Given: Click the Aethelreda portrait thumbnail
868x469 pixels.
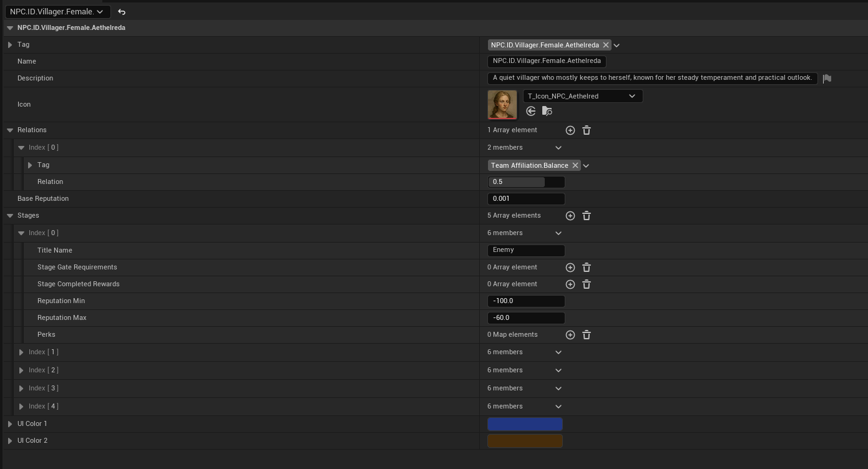Looking at the screenshot, I should 502,105.
